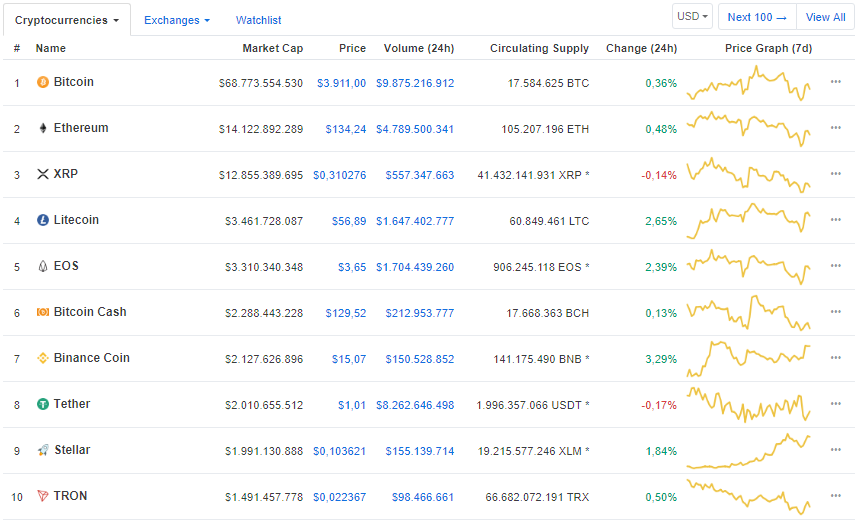Click the XRP logo icon
The height and width of the screenshot is (521, 855).
(43, 174)
